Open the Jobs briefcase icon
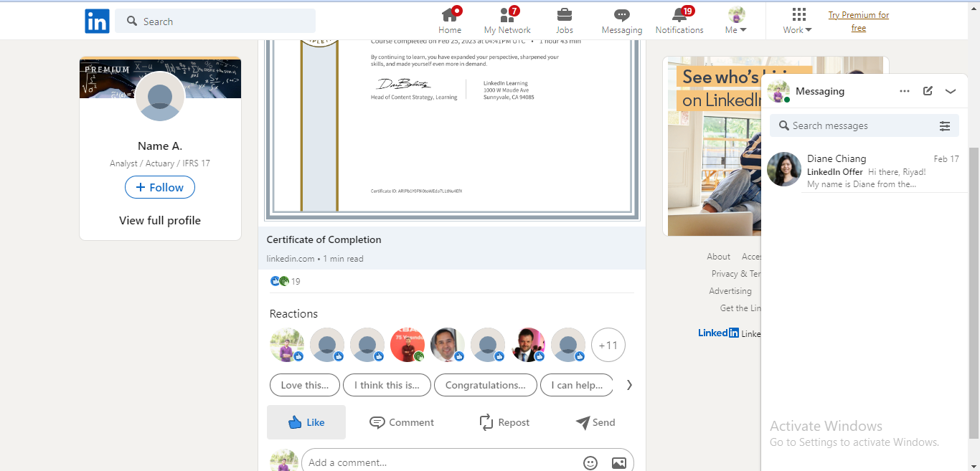Screen dimensions: 980x471 pyautogui.click(x=565, y=21)
